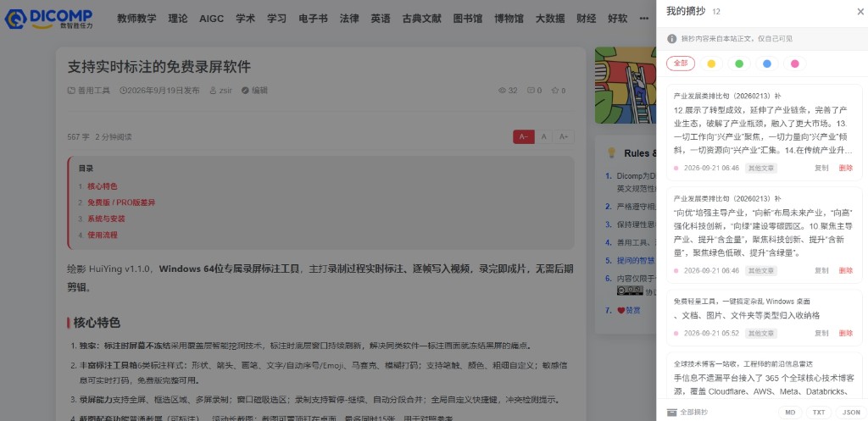Screen dimensions: 868x421
Task: Export excerpts as TXT
Action: point(819,413)
